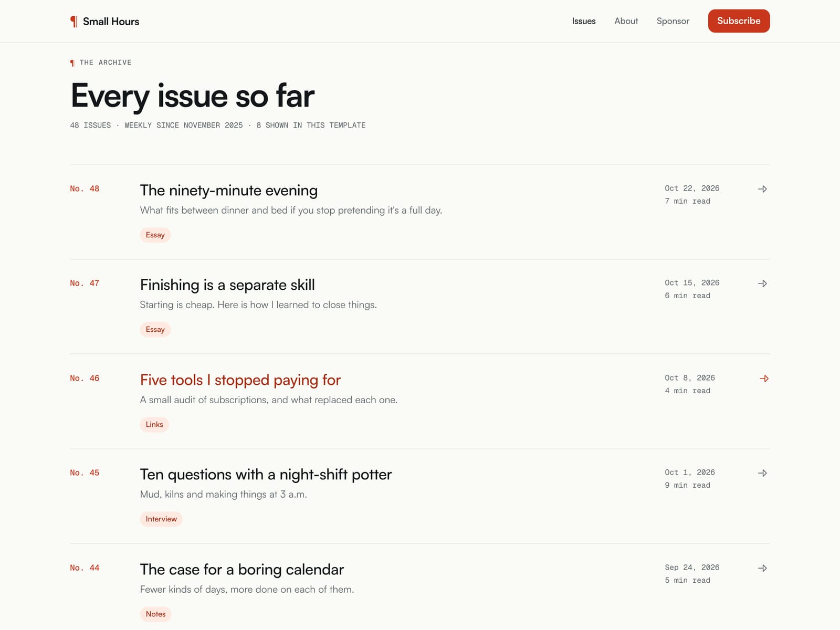Open 'Finishing is a separate skill' title
Image resolution: width=840 pixels, height=630 pixels.
pyautogui.click(x=227, y=285)
